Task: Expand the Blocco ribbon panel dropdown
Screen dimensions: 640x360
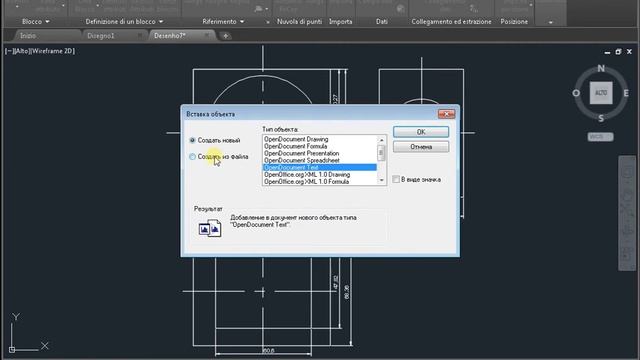Action: 36,21
